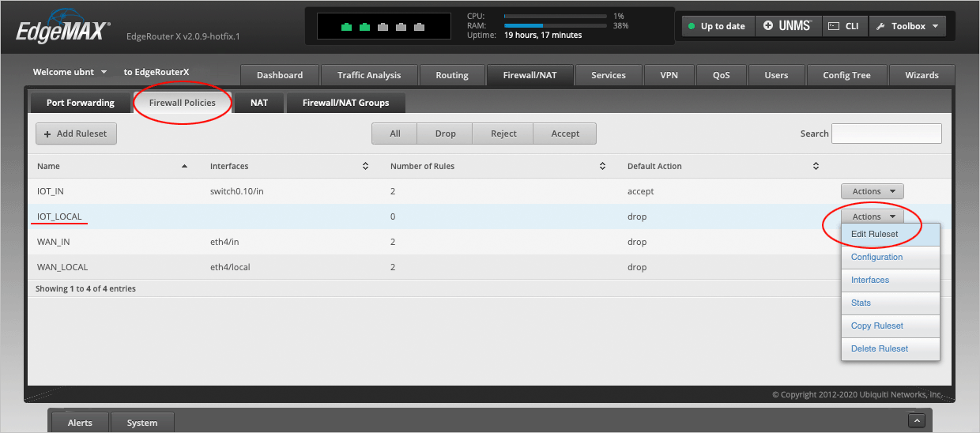Screen dimensions: 980x433
Task: Filter rulesets by Accept
Action: 565,134
